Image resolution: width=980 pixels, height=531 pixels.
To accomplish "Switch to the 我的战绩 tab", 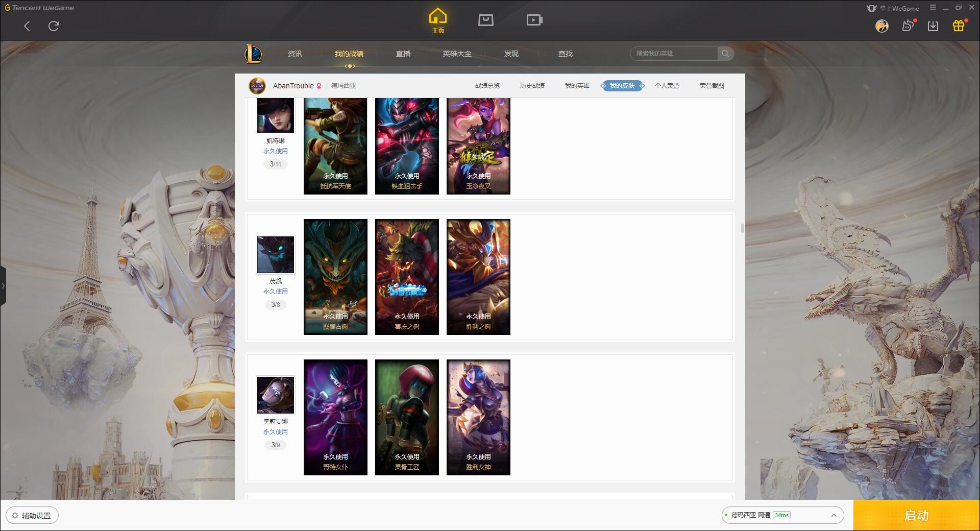I will 349,54.
